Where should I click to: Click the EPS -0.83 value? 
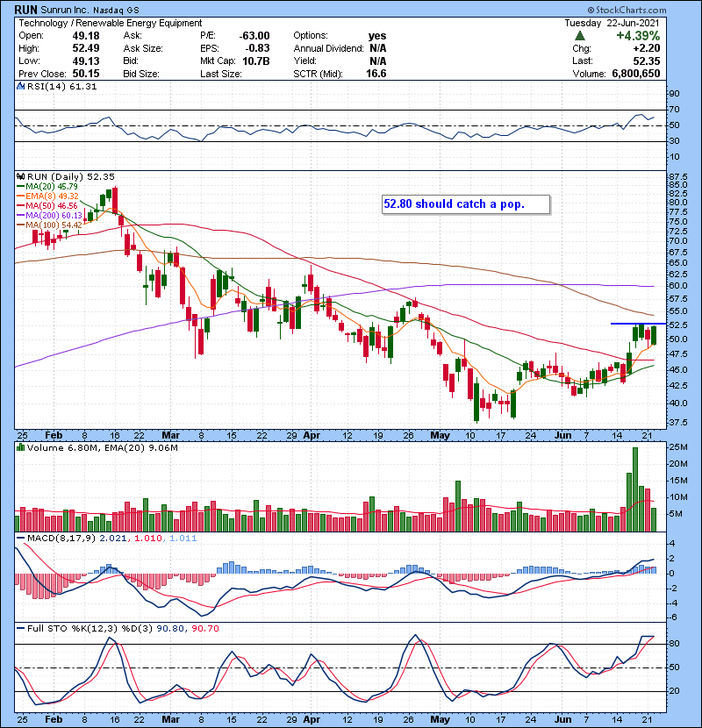258,48
